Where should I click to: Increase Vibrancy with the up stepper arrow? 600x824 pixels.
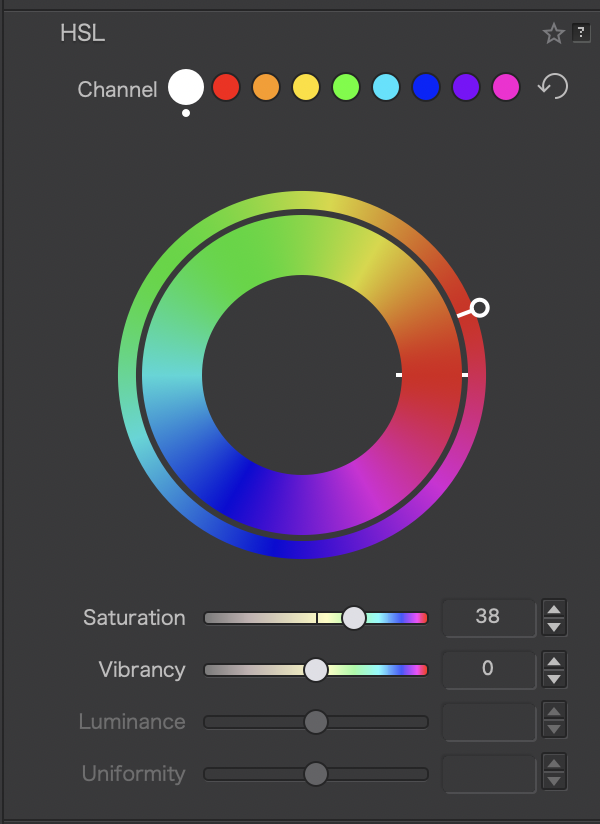point(554,660)
